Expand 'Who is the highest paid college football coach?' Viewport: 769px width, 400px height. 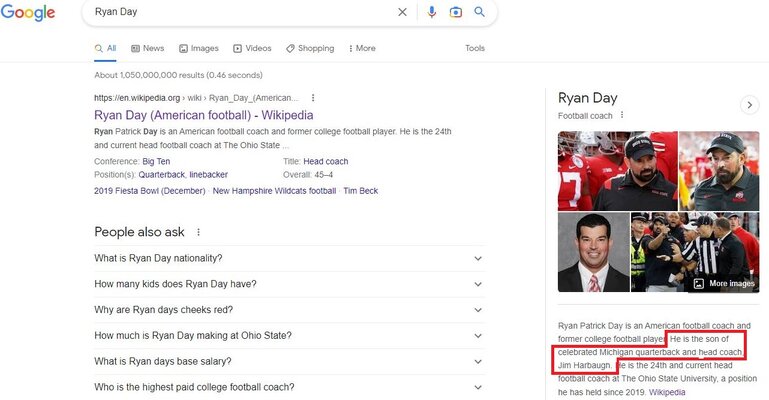tap(289, 387)
